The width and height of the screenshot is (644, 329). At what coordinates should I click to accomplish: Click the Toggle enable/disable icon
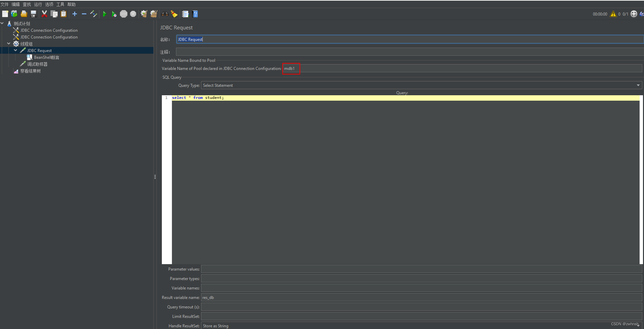pyautogui.click(x=94, y=14)
